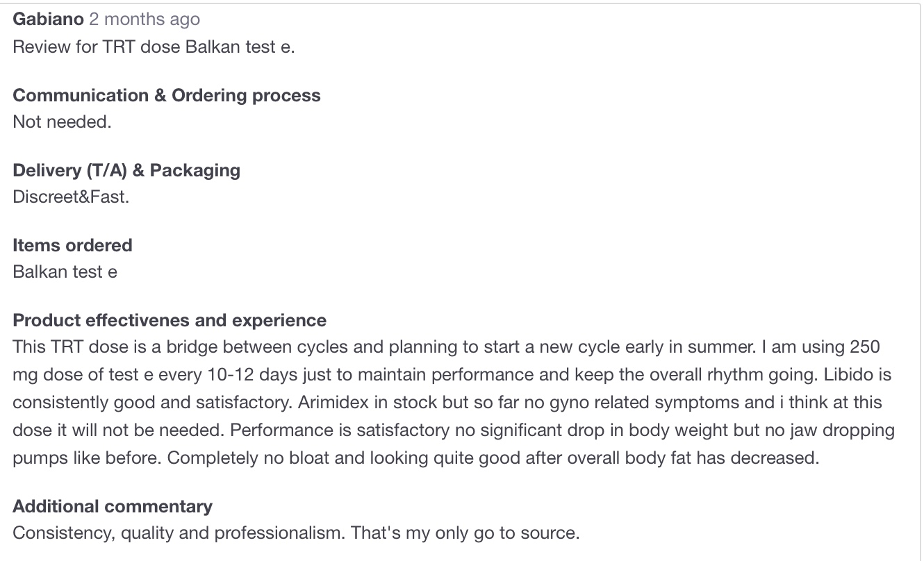
Task: Select the "Delivery (T/A) & Packaging" heading
Action: (126, 170)
